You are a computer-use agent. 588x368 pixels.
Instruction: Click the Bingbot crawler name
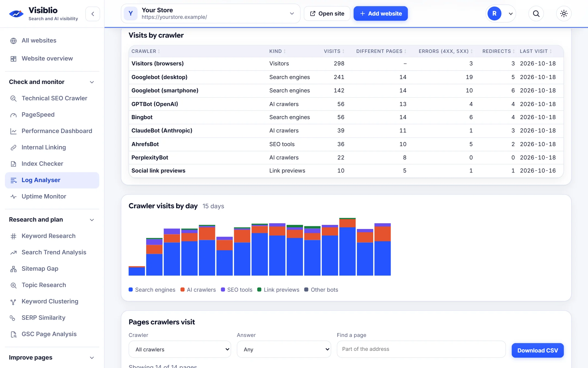142,117
